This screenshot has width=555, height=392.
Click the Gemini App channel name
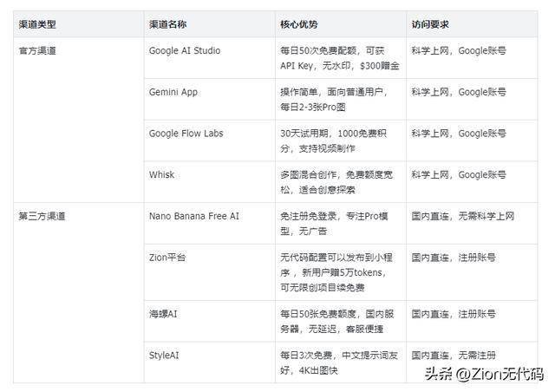173,92
